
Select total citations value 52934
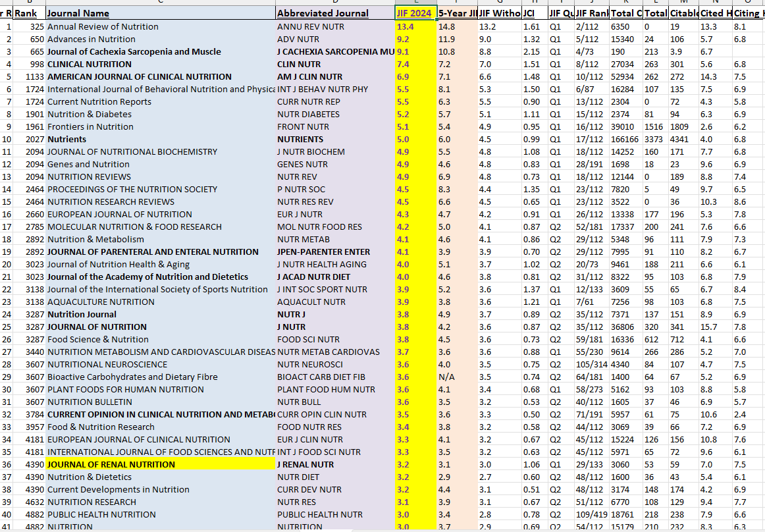[x=626, y=76]
